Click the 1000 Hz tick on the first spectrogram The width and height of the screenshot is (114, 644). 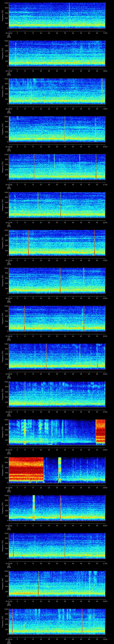6,3
